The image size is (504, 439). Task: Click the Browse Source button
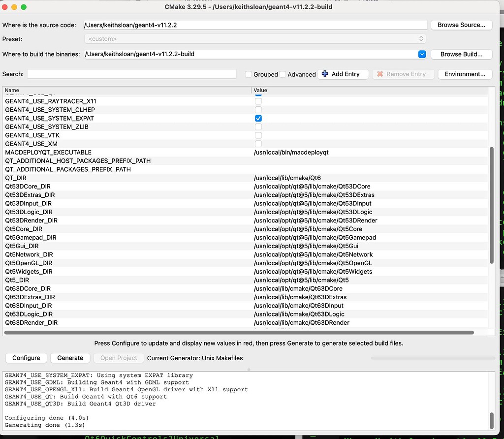click(461, 25)
